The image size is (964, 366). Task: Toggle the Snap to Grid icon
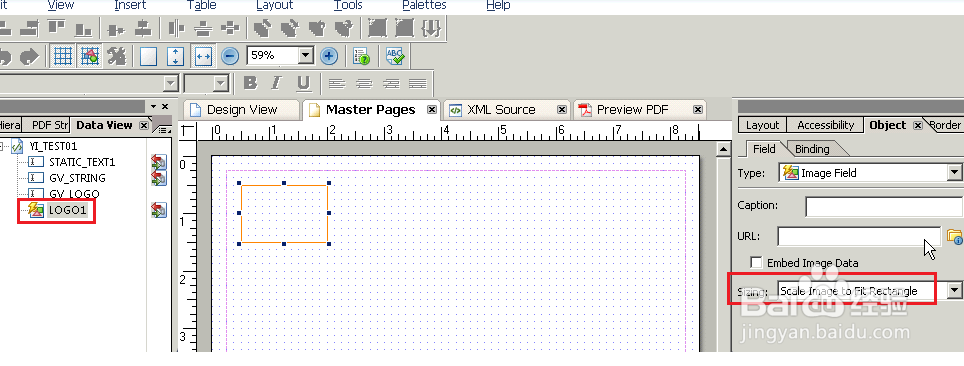(90, 56)
